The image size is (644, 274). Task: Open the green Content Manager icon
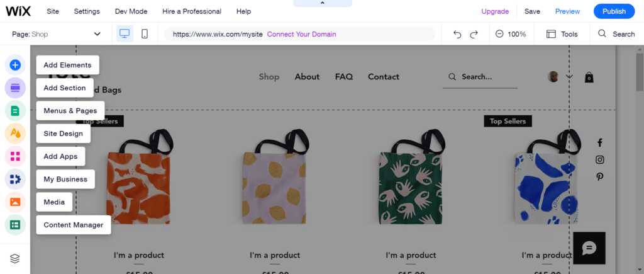click(15, 224)
